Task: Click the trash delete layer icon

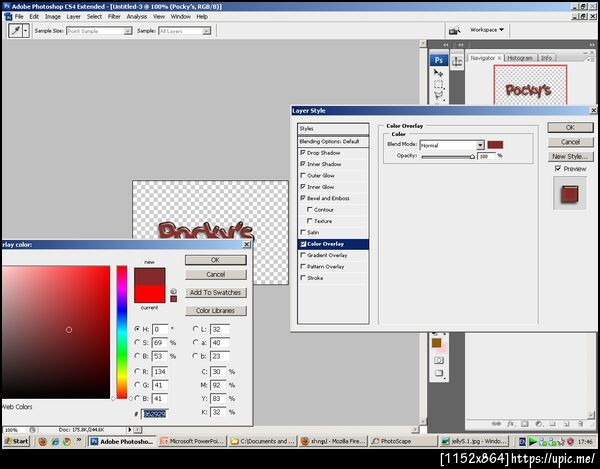Action: [x=580, y=424]
